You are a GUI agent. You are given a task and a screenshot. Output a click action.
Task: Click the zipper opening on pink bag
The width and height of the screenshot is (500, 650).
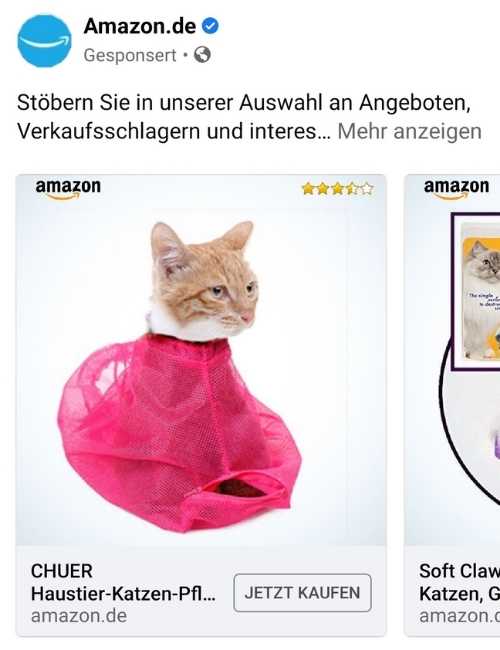point(242,488)
